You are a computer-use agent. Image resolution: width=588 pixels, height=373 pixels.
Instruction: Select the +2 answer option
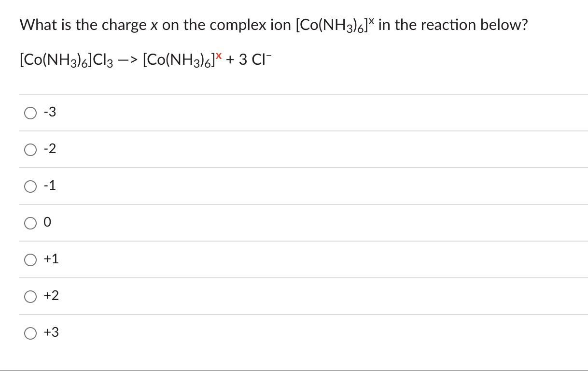click(x=30, y=296)
